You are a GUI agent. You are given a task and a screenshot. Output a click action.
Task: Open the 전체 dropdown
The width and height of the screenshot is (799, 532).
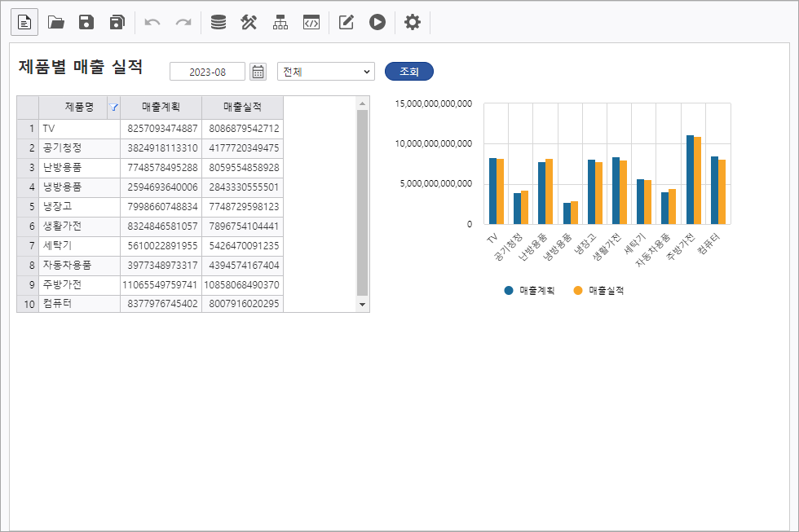pyautogui.click(x=326, y=72)
